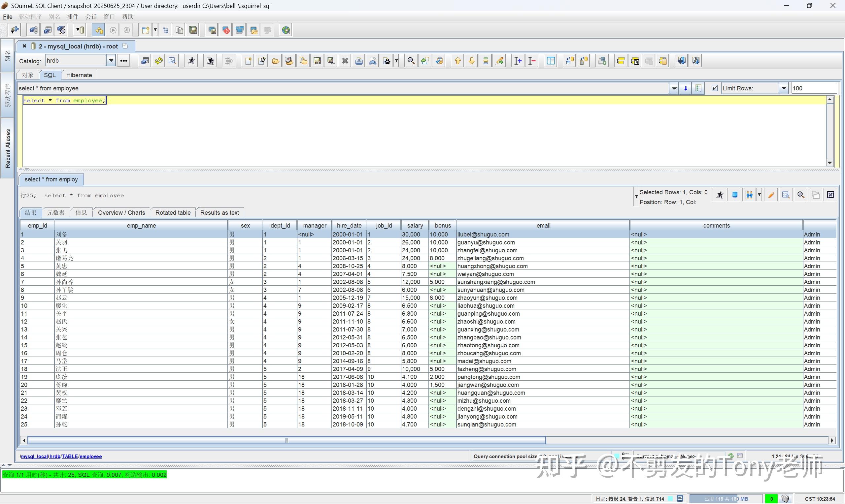The image size is (845, 504).
Task: Save the SQL script
Action: [317, 60]
